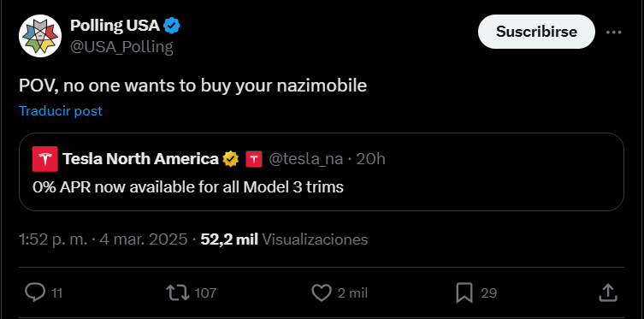The image size is (644, 319).
Task: Open the Tesla North America account name
Action: click(140, 159)
